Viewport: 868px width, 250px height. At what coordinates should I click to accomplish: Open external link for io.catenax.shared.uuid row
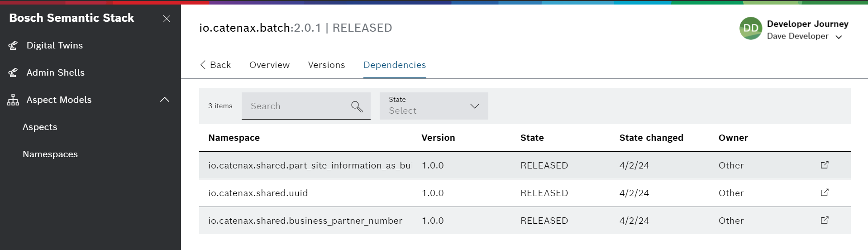pos(825,192)
